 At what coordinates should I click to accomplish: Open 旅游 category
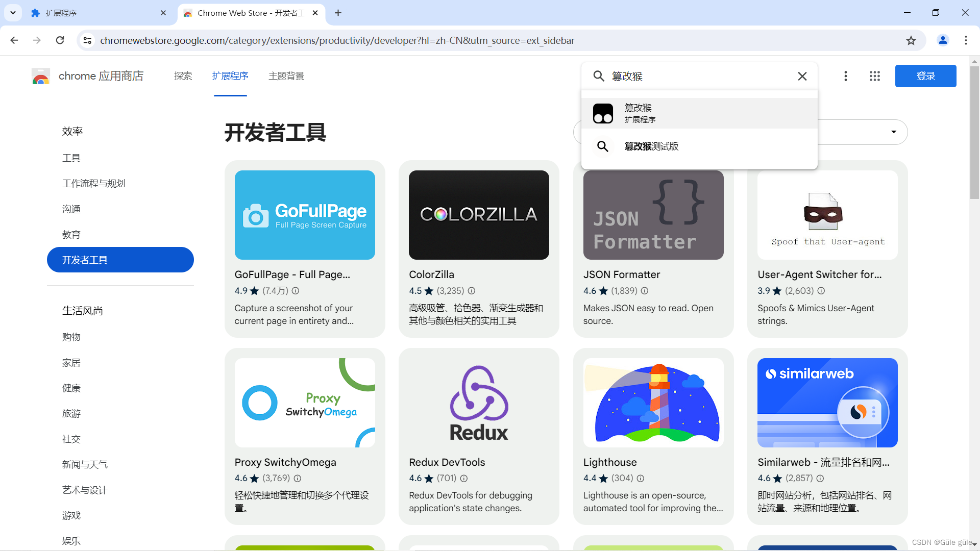pos(71,414)
